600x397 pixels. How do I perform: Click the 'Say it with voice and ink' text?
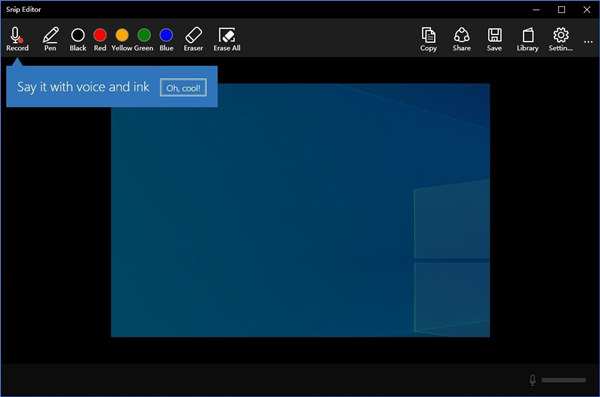point(83,87)
